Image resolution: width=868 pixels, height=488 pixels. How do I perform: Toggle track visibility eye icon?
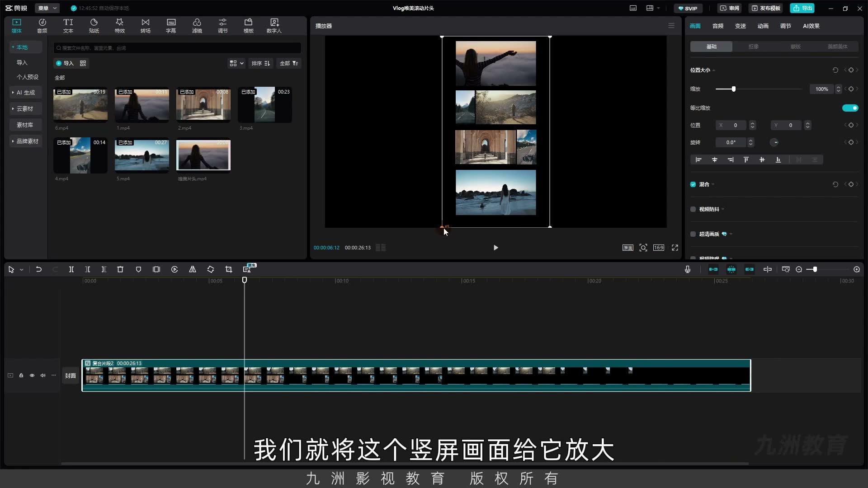click(32, 375)
